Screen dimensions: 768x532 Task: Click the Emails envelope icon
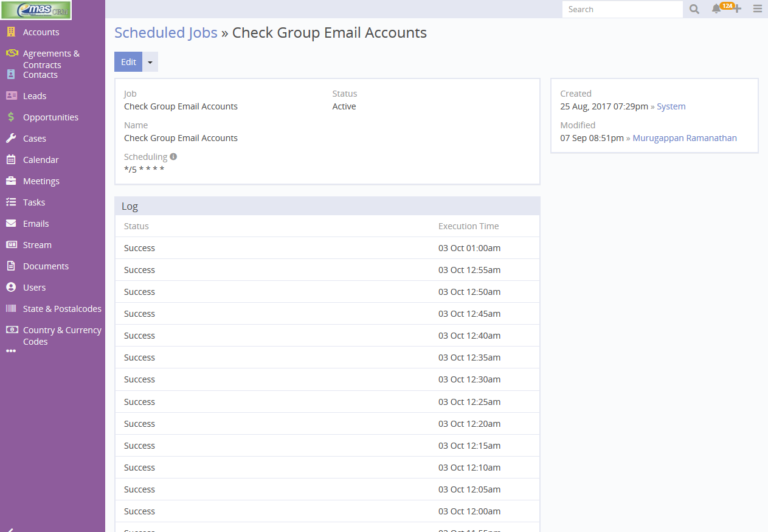[11, 224]
